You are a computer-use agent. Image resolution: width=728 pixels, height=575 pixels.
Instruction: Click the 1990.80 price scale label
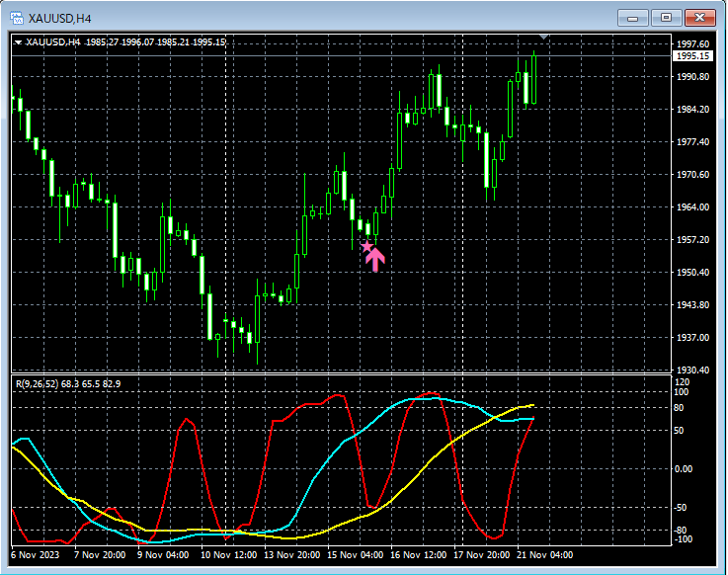click(x=692, y=77)
